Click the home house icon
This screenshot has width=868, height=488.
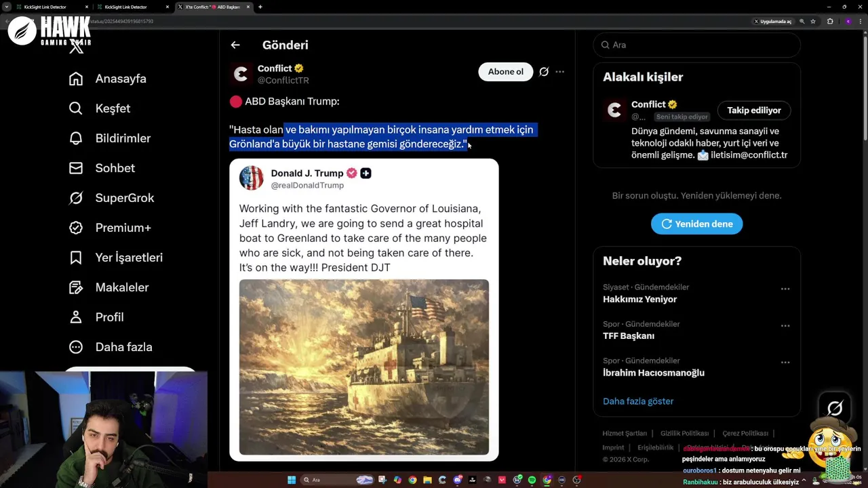coord(76,79)
